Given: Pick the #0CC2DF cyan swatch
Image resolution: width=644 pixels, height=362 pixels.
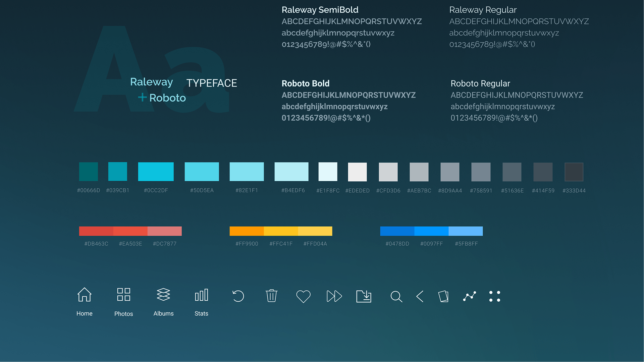Looking at the screenshot, I should 156,172.
